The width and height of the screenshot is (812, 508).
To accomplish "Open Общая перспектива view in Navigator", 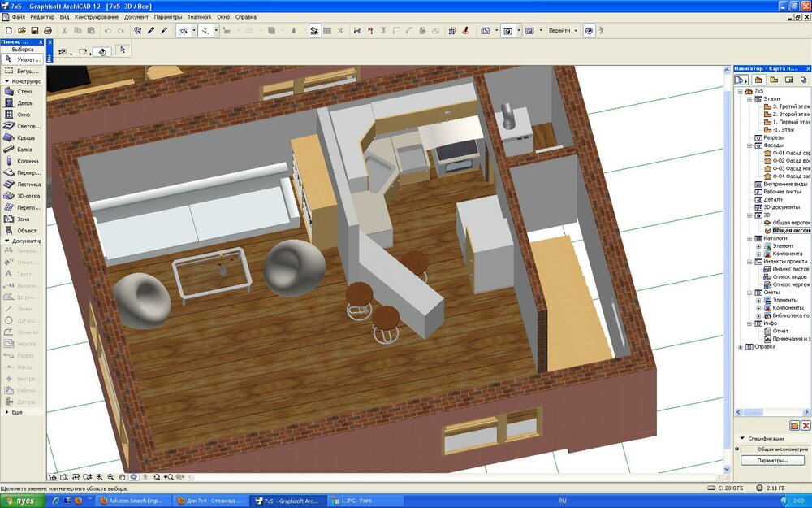I will coord(790,223).
